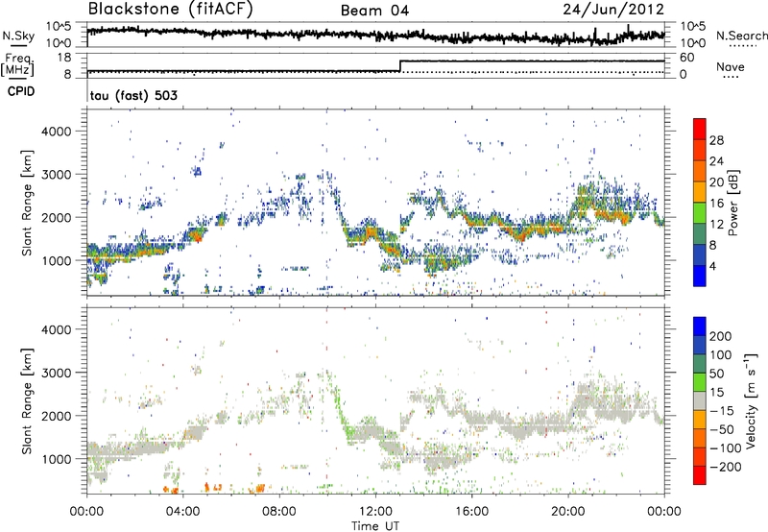
Task: Click the red bottom segment of Velocity colorbar
Action: coord(700,475)
